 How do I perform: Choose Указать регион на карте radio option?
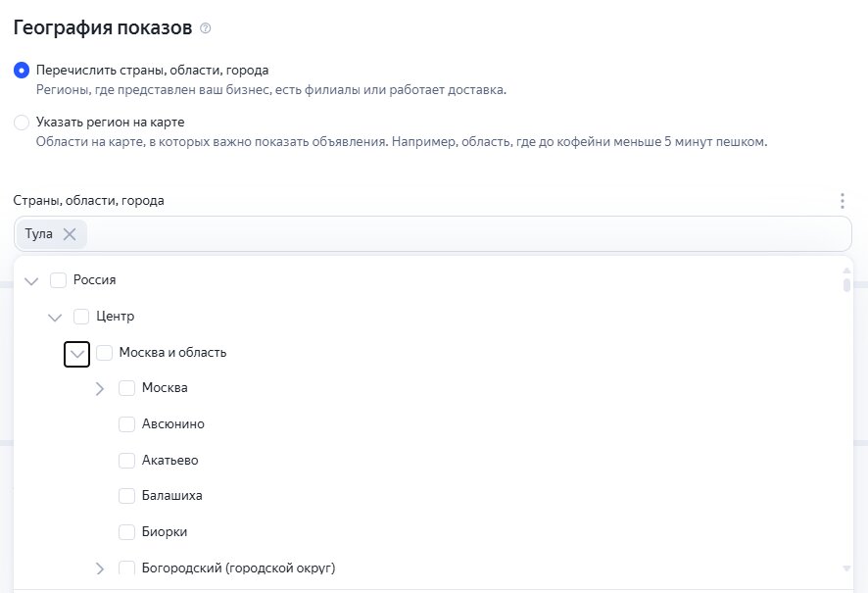tap(22, 123)
